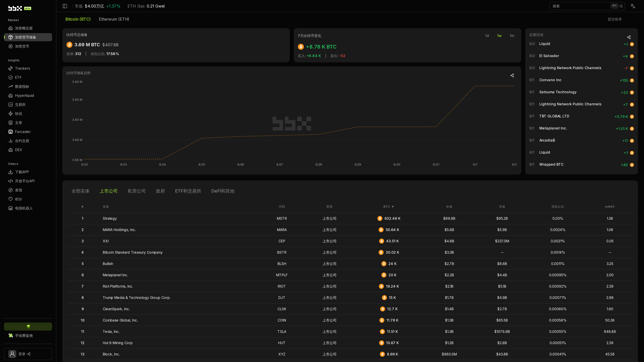The width and height of the screenshot is (644, 362).
Task: Select the All Entities tab
Action: (x=80, y=191)
